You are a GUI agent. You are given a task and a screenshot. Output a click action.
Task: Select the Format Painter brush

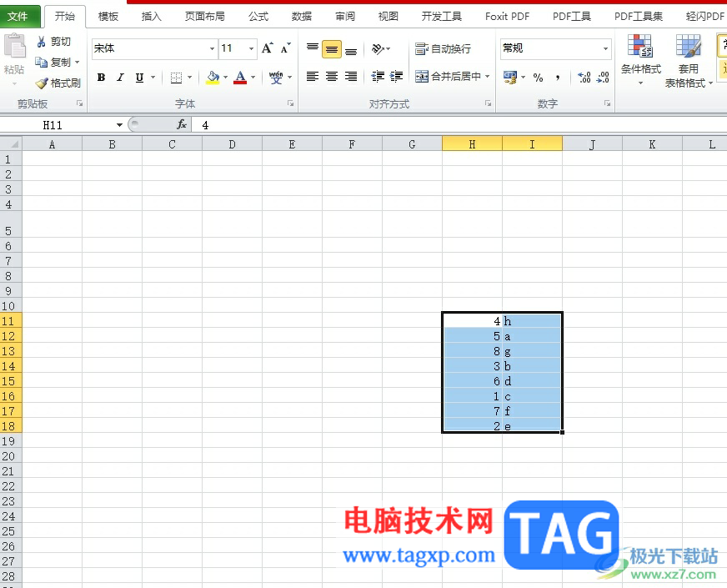click(42, 83)
